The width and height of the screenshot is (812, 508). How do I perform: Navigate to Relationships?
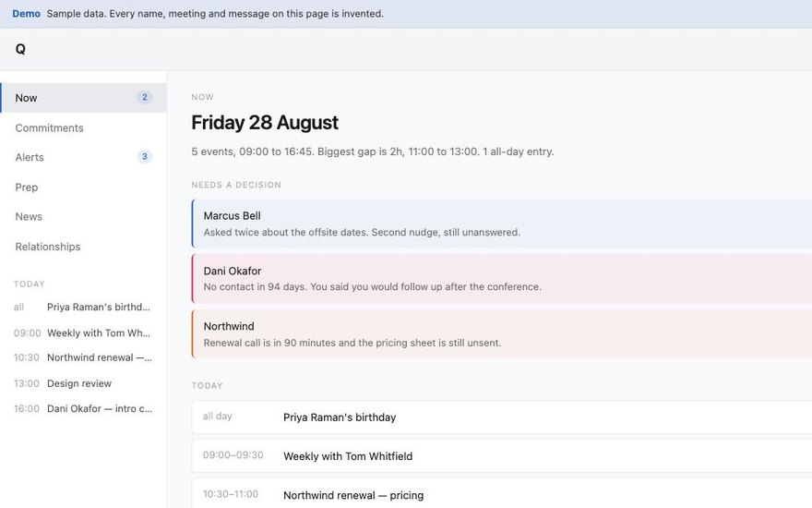[x=83, y=247]
